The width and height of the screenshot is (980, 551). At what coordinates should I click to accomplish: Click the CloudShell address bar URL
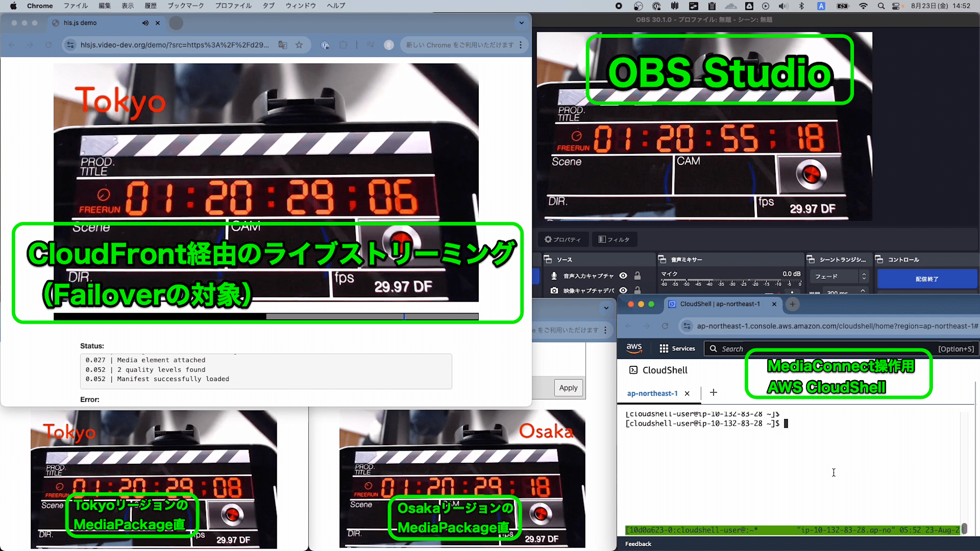click(837, 326)
